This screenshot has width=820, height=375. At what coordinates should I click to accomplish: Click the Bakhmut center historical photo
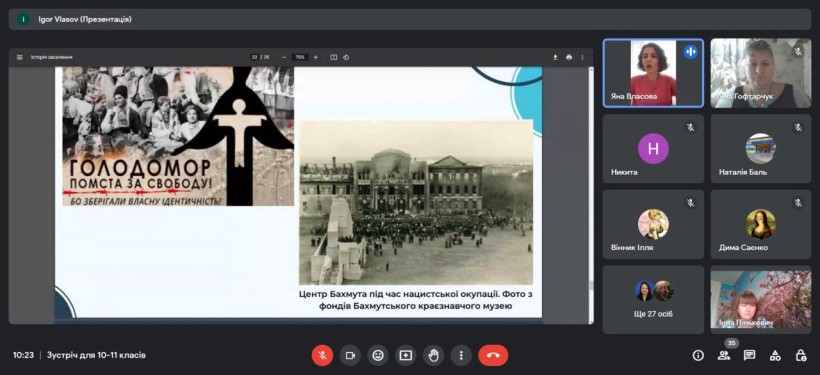click(x=416, y=202)
